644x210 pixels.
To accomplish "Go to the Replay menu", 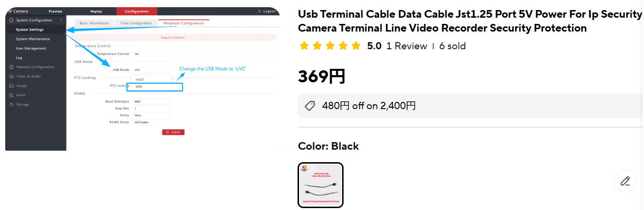I will coord(96,11).
